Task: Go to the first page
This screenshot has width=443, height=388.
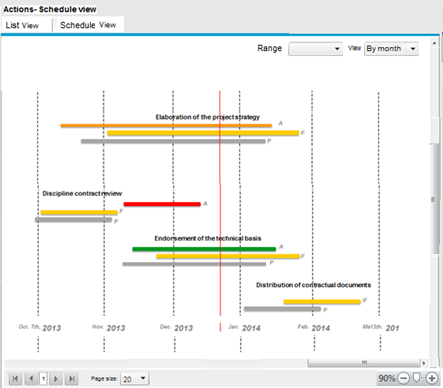Action: pos(15,379)
